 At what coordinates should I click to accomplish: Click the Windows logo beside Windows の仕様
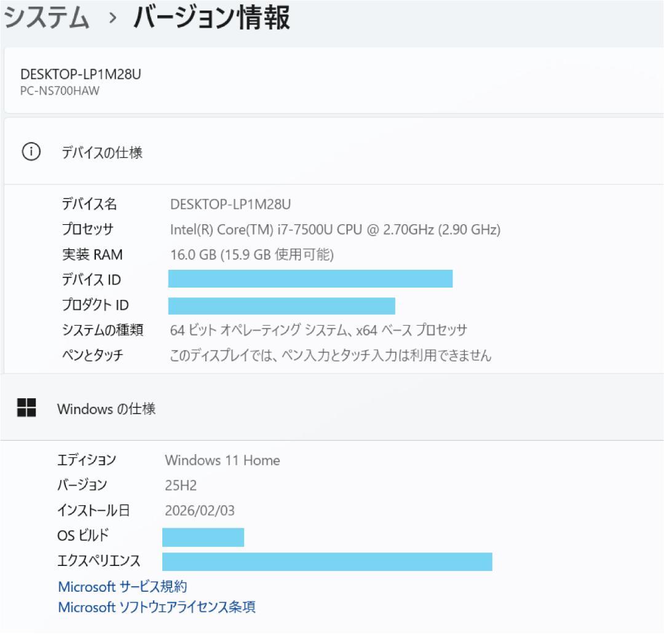(26, 408)
